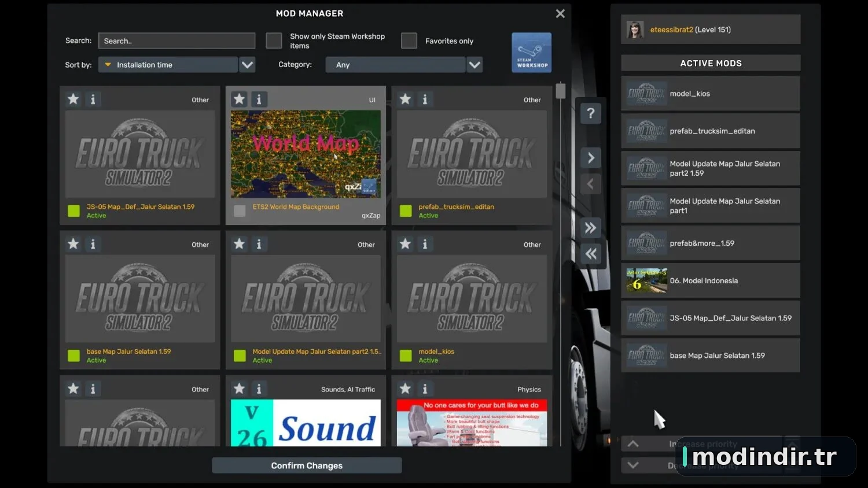View info on prefab_trucksim_editan mod card

pos(425,99)
